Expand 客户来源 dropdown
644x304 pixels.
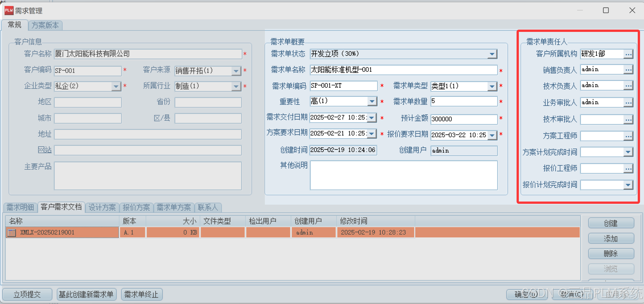(x=236, y=71)
